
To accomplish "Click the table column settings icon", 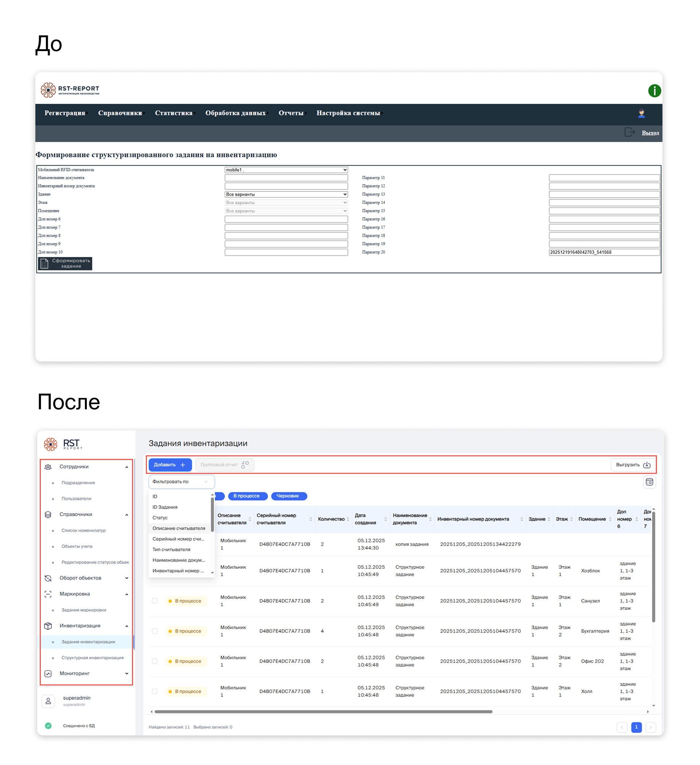I will 649,482.
